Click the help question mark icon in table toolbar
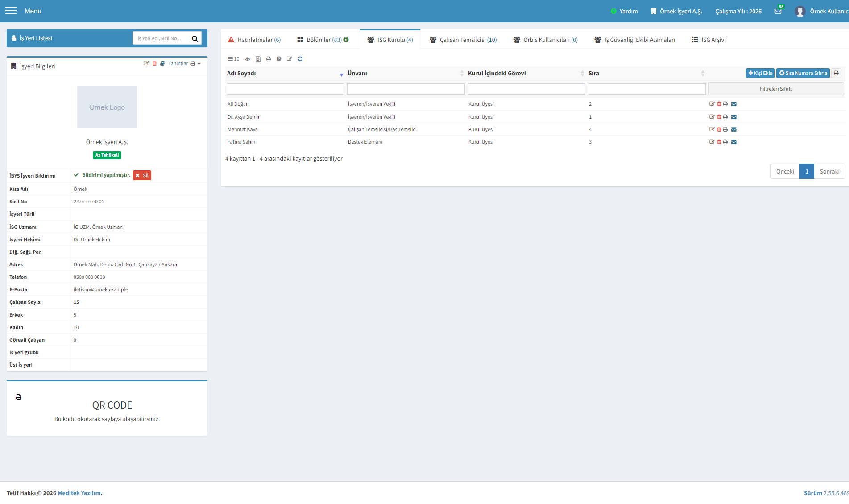 tap(279, 59)
